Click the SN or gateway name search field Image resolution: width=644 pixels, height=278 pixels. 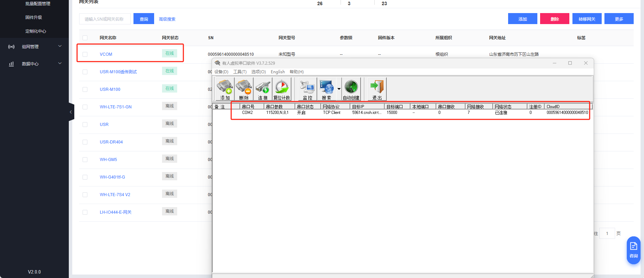105,19
